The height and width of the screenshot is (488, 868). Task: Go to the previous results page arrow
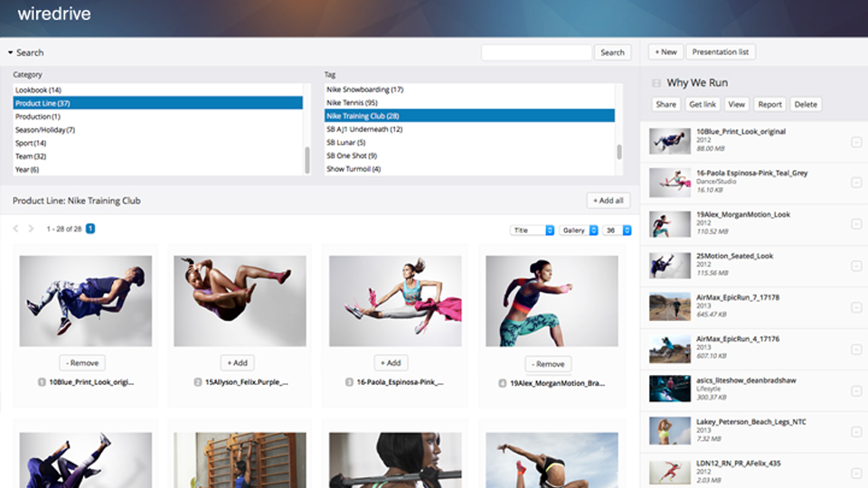click(x=15, y=230)
